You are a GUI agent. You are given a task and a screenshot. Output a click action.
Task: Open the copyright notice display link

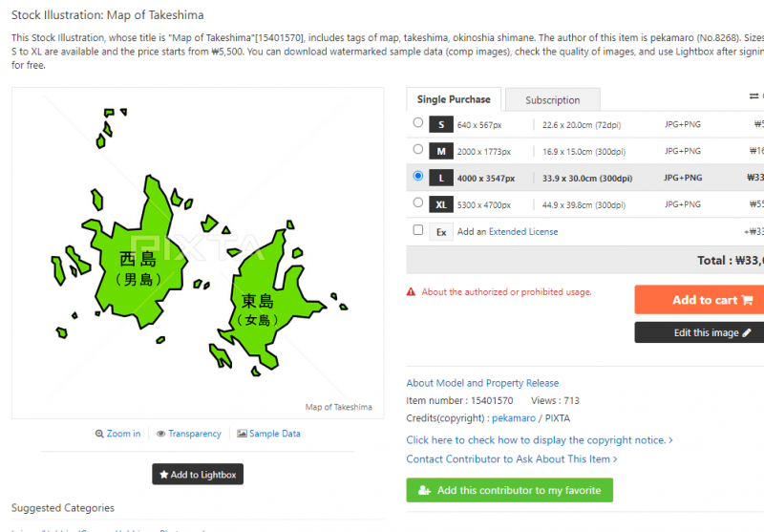pyautogui.click(x=540, y=440)
